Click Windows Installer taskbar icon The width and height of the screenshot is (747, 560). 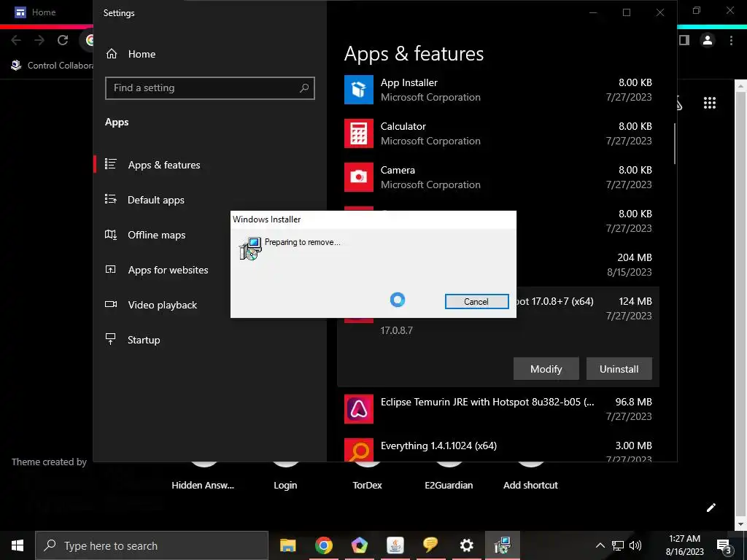[x=502, y=545]
